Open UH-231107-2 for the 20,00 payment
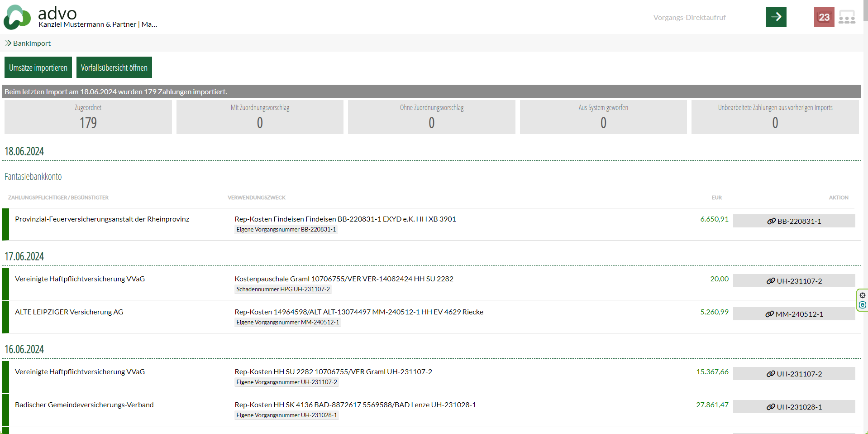 coord(794,281)
